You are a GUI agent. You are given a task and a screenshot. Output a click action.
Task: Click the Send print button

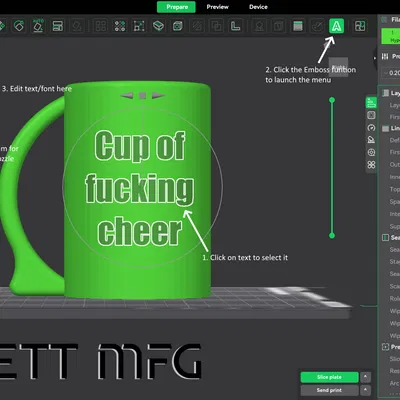point(329,390)
